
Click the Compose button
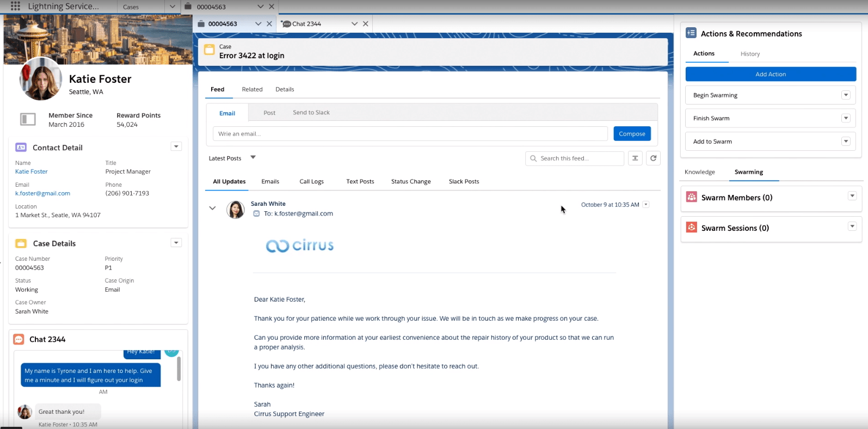coord(632,133)
